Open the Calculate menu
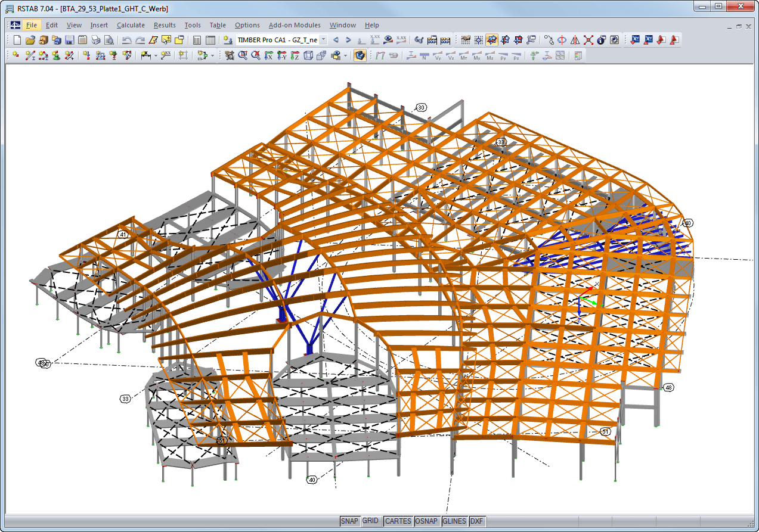 (x=131, y=25)
